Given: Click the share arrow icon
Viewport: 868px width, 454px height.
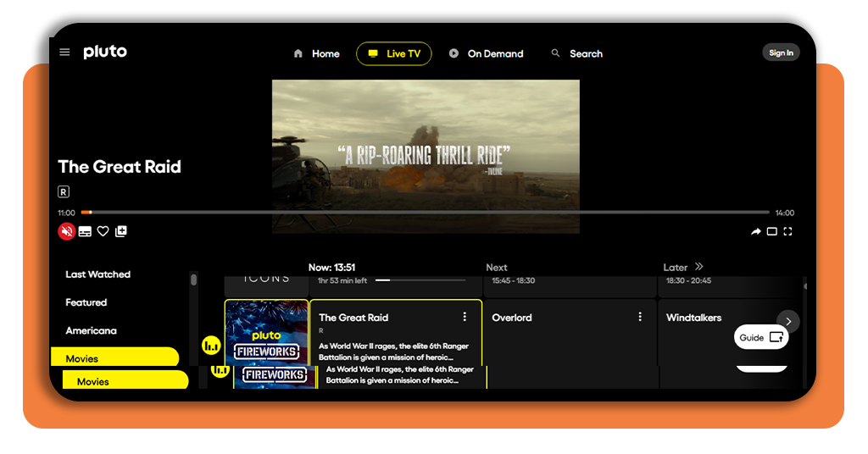Looking at the screenshot, I should (755, 231).
